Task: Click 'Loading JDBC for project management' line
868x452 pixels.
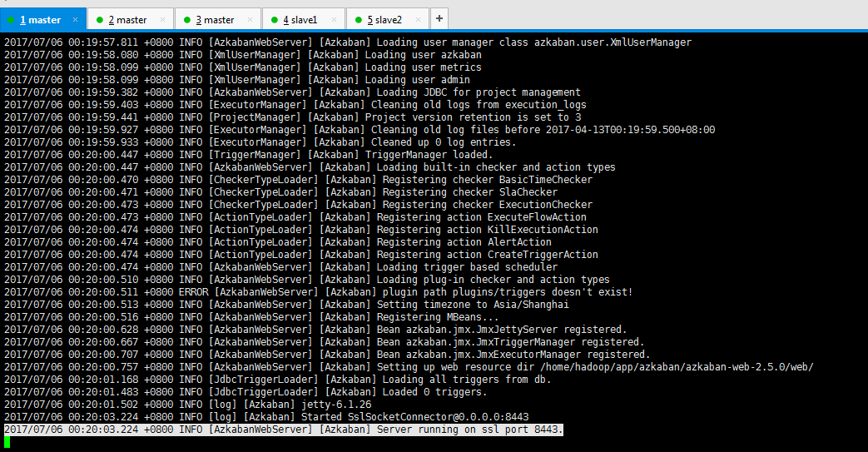Action: (x=479, y=92)
